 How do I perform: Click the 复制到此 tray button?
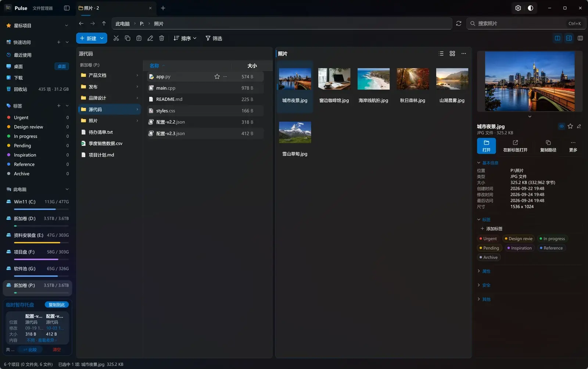tap(57, 305)
